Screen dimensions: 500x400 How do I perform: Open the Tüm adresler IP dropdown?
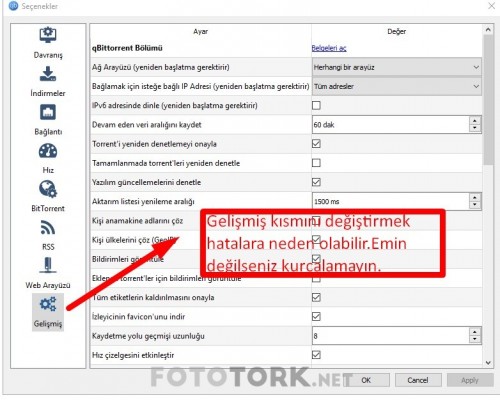click(x=397, y=87)
